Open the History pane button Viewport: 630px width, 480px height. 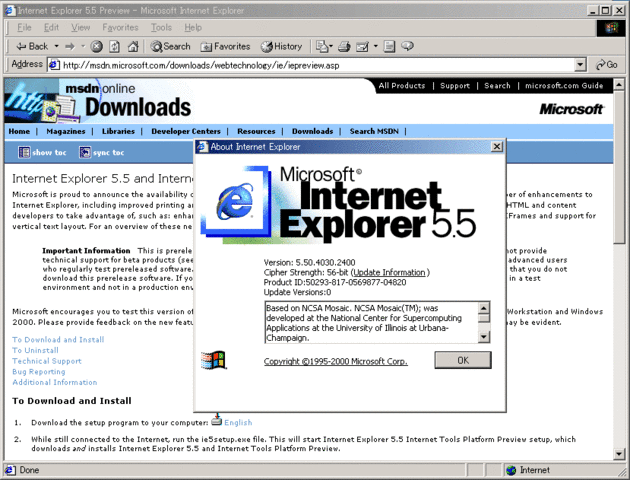281,47
